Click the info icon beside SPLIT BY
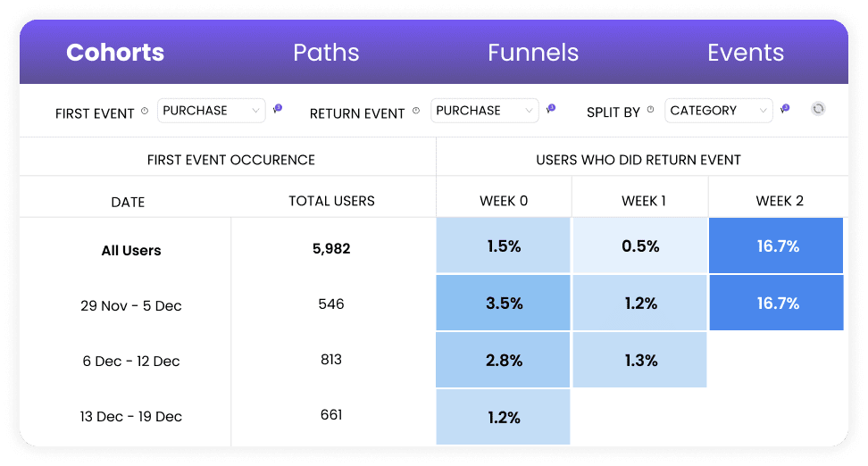 [650, 110]
